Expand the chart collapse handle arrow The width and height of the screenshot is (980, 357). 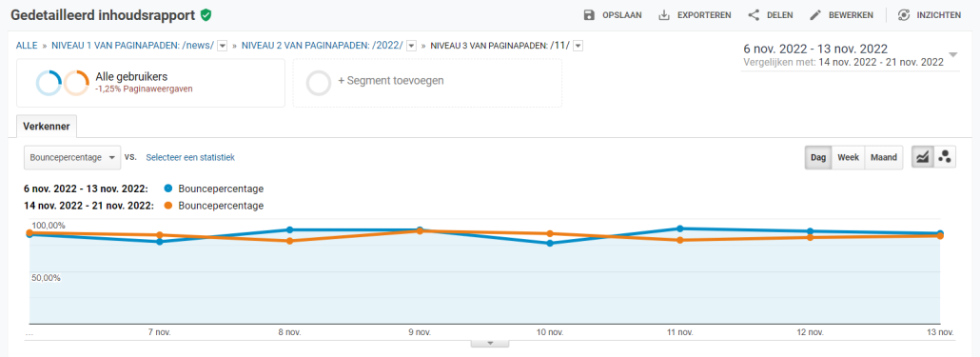coord(490,344)
